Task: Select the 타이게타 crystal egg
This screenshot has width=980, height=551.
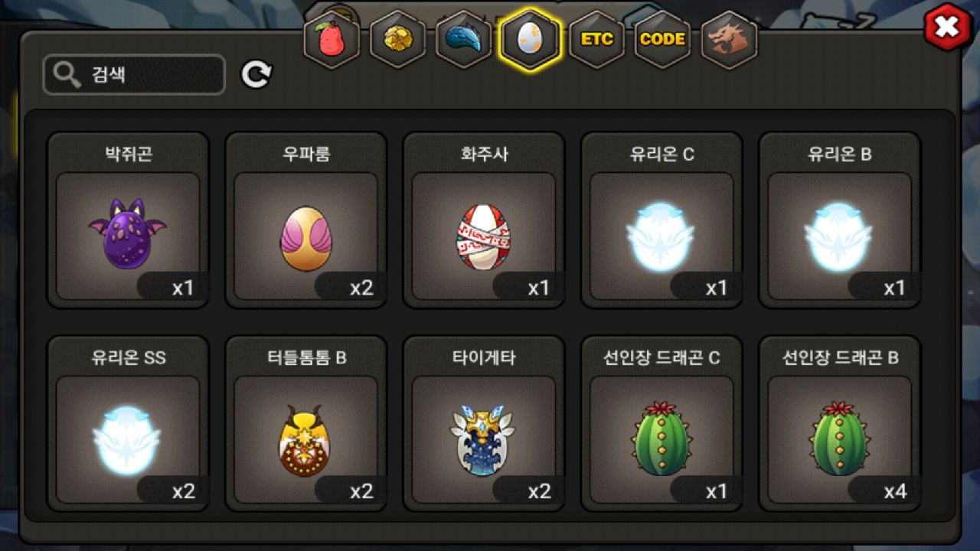Action: click(484, 424)
